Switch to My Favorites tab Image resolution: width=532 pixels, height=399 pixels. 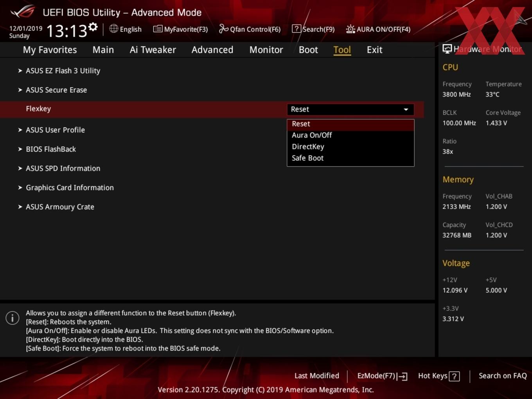(50, 50)
